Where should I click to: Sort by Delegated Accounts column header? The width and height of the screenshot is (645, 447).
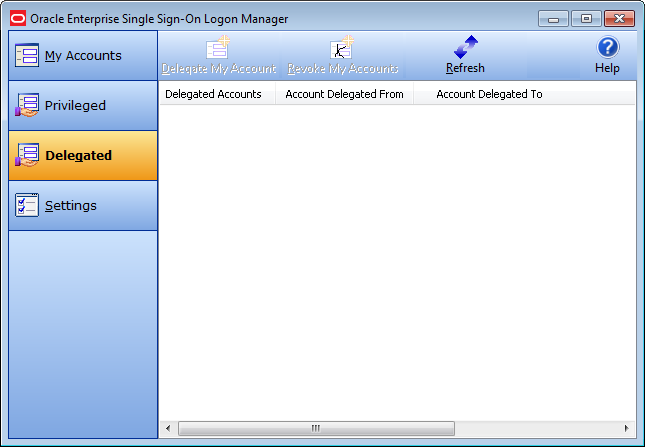[x=217, y=94]
